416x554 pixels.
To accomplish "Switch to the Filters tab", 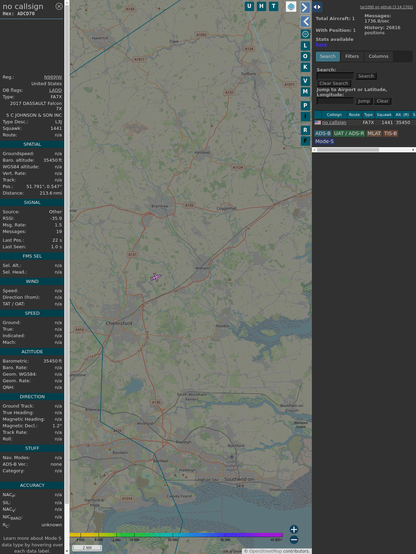I will 352,57.
